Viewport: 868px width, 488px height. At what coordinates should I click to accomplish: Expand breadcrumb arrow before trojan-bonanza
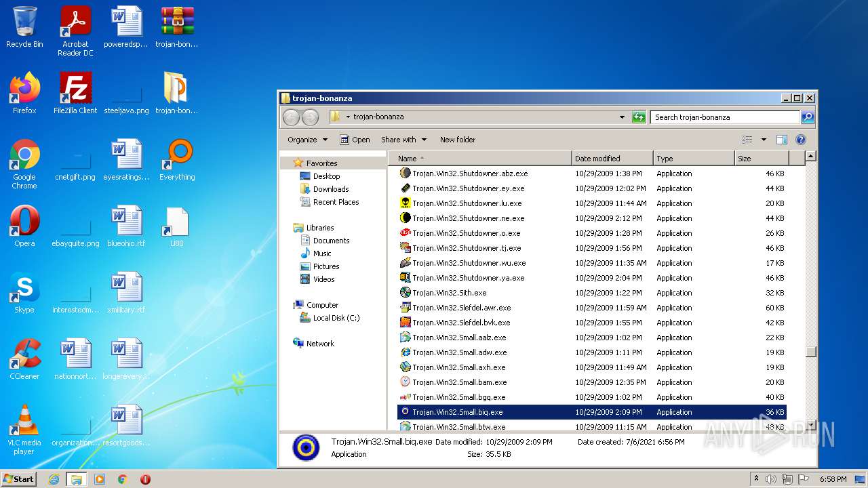pos(348,117)
